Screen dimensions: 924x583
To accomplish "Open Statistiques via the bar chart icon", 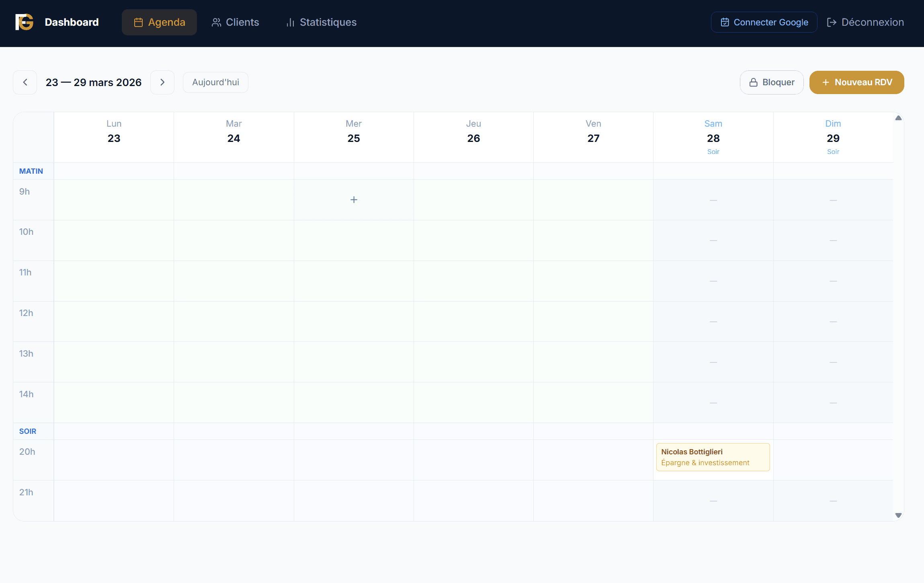I will coord(290,23).
